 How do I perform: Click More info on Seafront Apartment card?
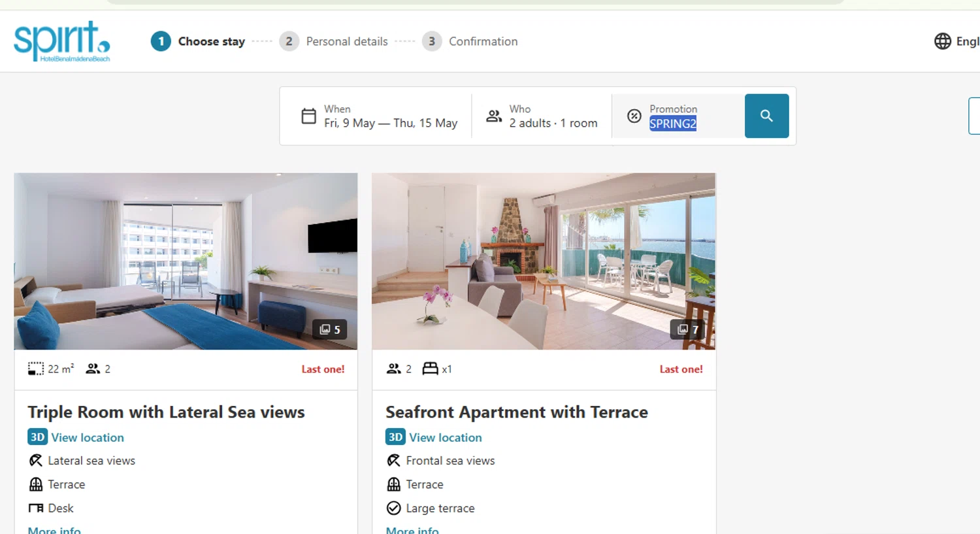tap(412, 530)
